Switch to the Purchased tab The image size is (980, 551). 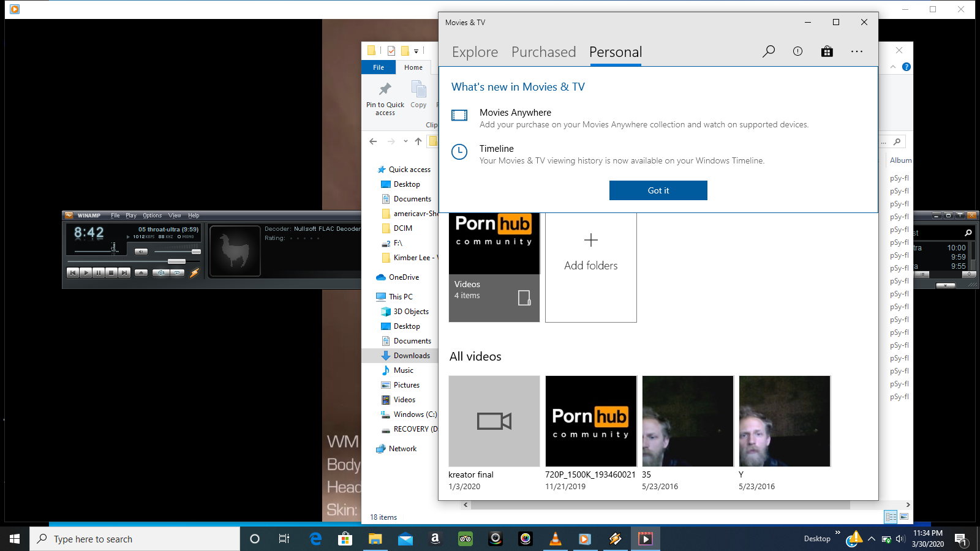[x=544, y=52]
